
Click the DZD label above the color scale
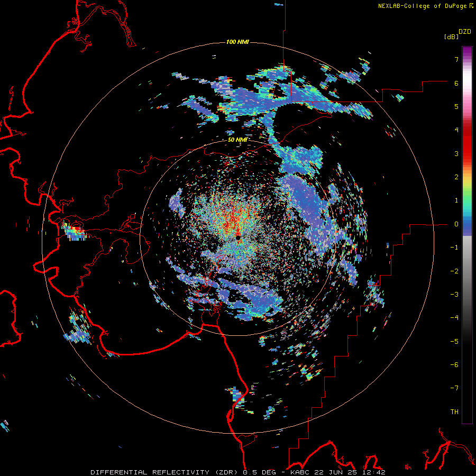(x=465, y=32)
